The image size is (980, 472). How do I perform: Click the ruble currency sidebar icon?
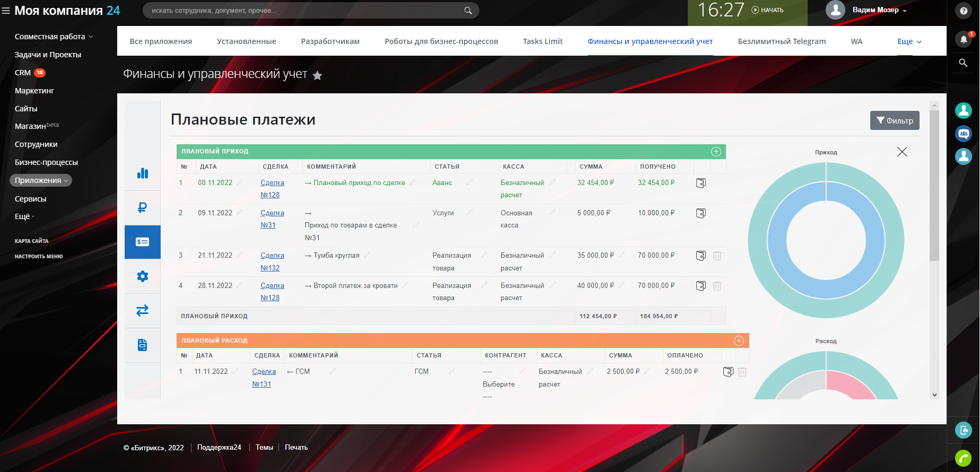pos(142,207)
